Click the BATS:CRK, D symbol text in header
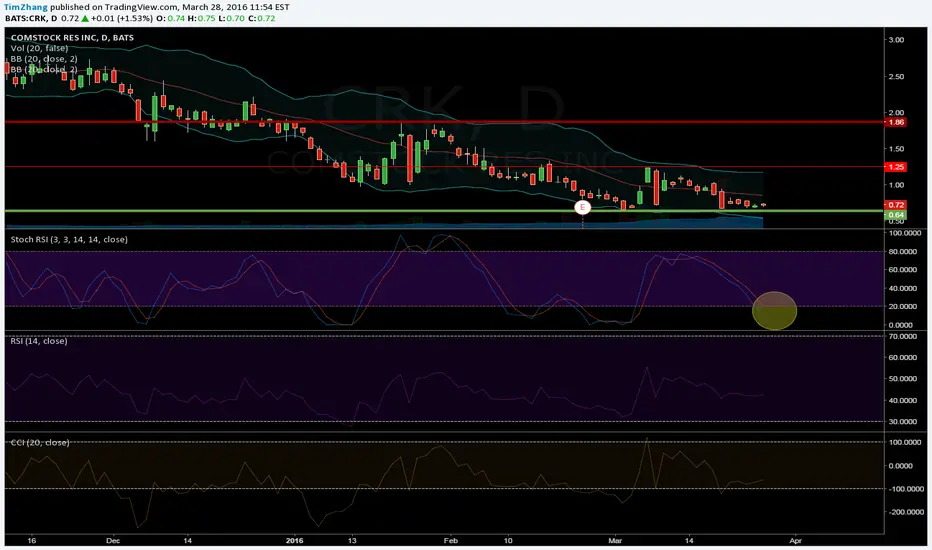The width and height of the screenshot is (932, 550). coord(31,18)
